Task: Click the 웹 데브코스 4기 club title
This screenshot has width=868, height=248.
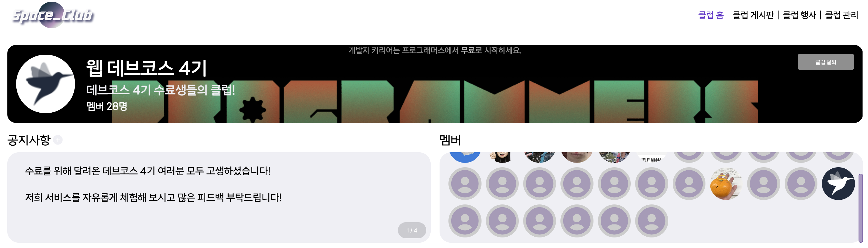Action: pos(146,68)
